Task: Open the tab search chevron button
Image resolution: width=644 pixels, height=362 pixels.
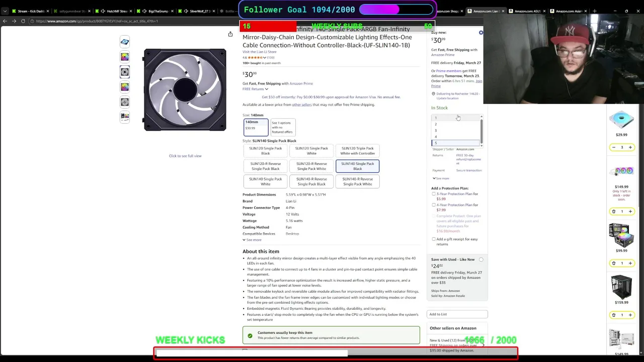Action: (x=5, y=11)
